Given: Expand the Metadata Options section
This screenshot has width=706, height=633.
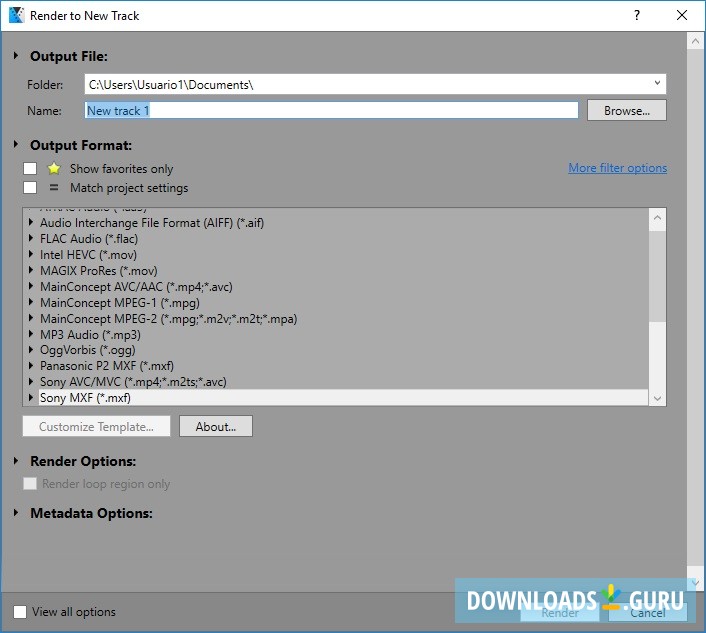Looking at the screenshot, I should pos(16,512).
